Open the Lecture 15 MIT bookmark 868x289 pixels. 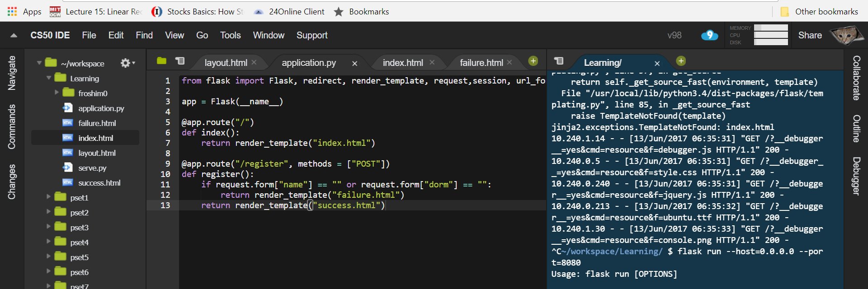coord(96,12)
